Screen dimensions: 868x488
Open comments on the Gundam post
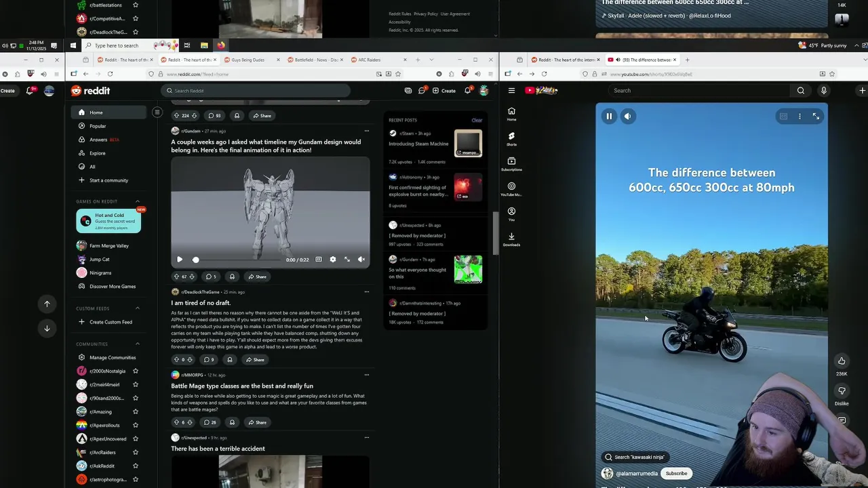(211, 277)
